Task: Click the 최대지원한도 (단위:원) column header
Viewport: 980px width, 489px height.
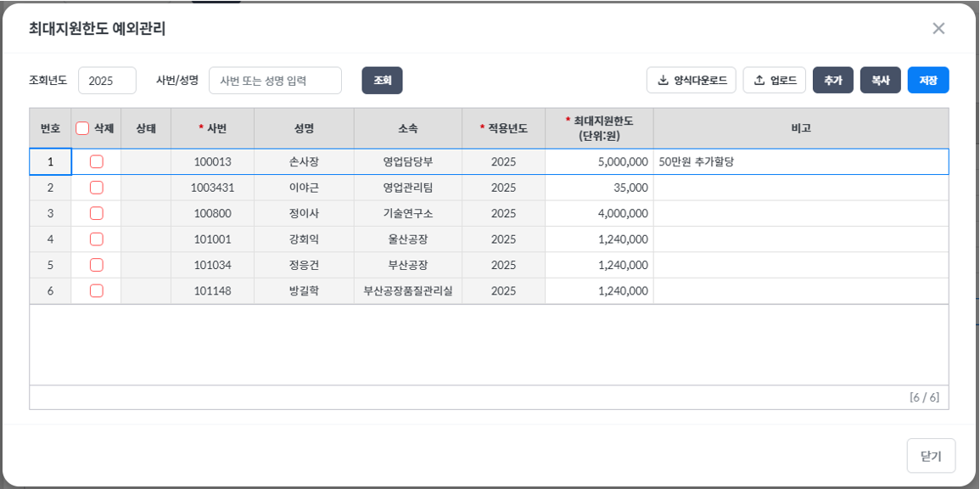Action: coord(599,128)
